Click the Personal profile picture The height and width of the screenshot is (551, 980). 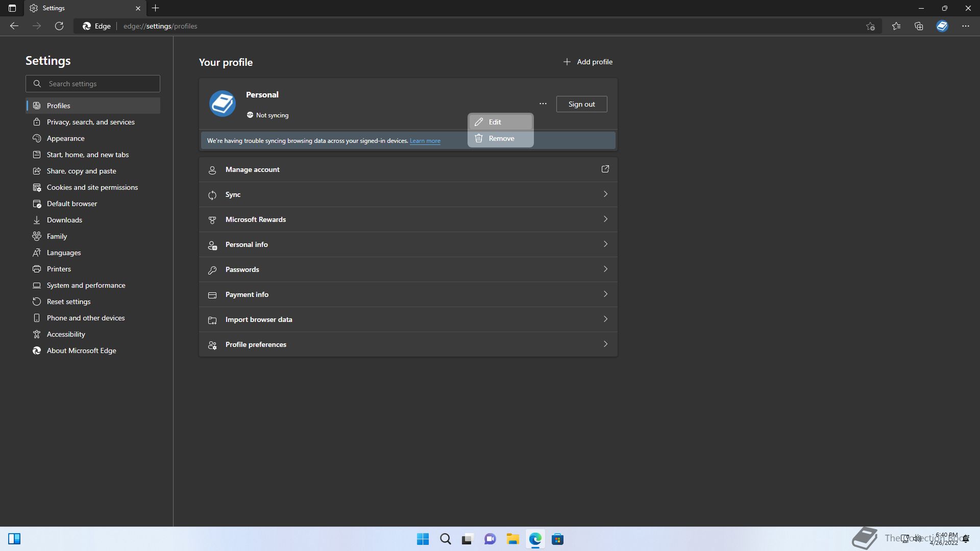(x=223, y=104)
